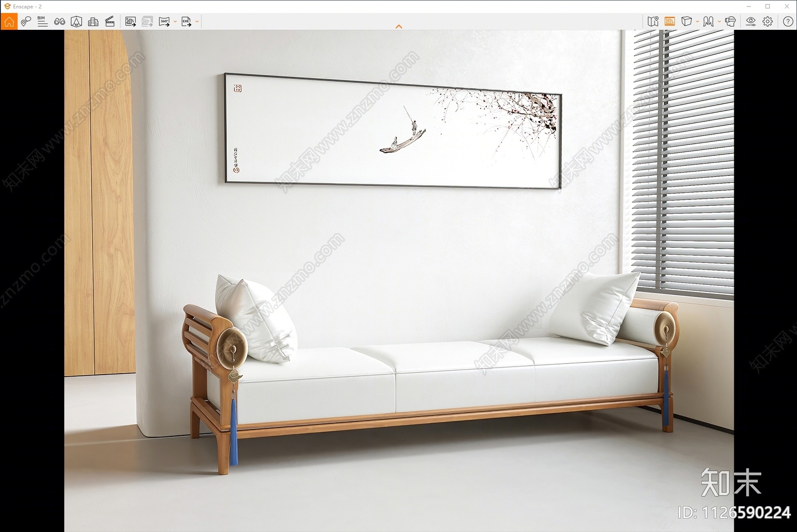Open the BIM information panel

(x=42, y=21)
